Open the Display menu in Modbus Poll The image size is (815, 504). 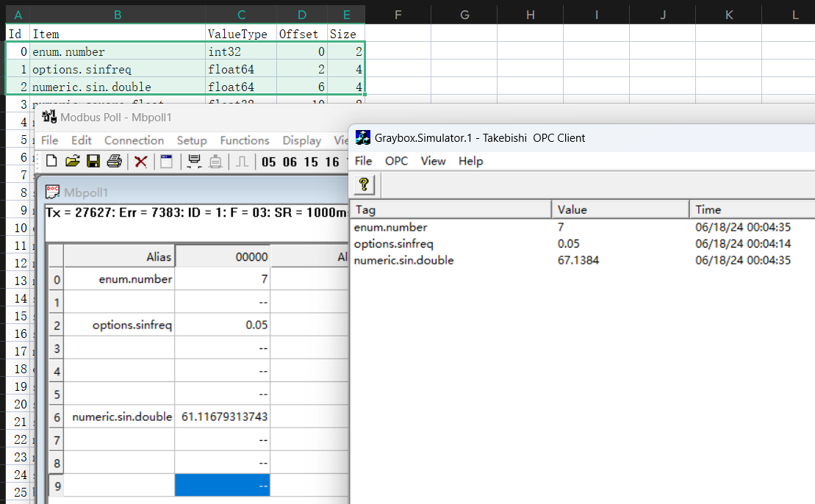click(x=302, y=140)
